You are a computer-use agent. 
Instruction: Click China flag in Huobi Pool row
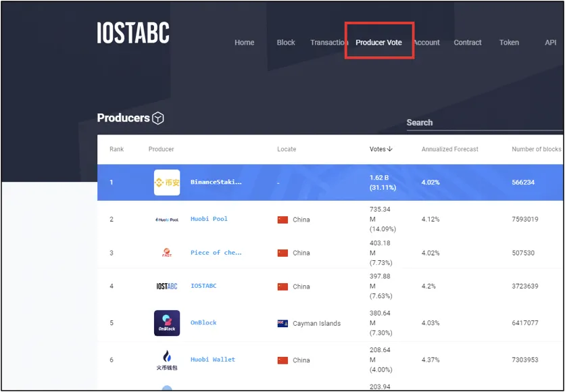pos(282,220)
